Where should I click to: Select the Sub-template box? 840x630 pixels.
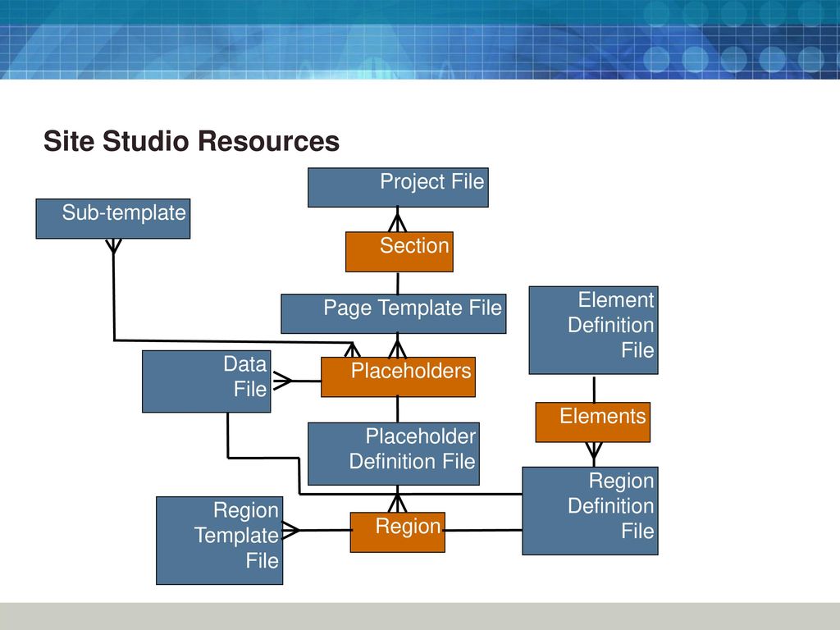click(x=113, y=218)
